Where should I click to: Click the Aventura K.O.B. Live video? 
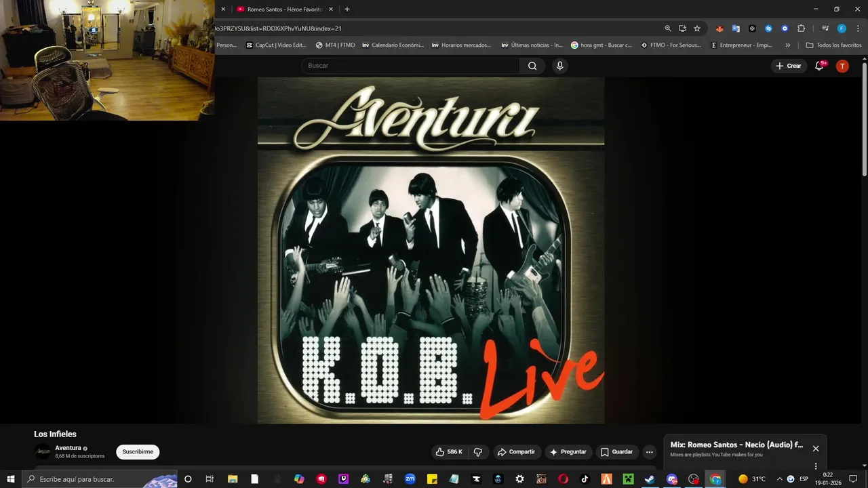431,250
